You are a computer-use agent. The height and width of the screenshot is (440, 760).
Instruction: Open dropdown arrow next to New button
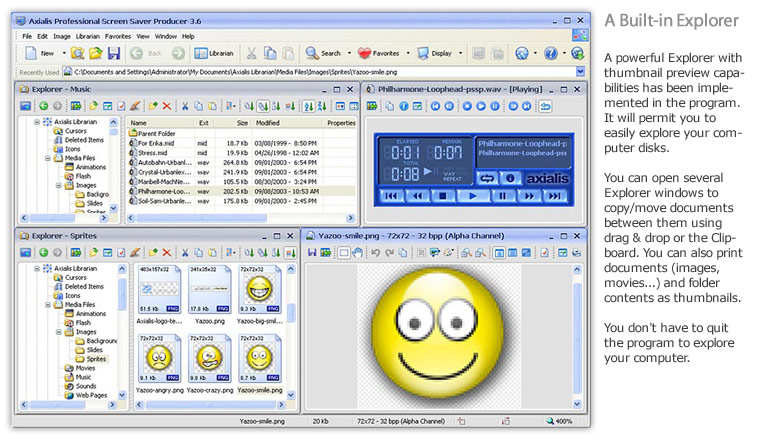click(64, 53)
